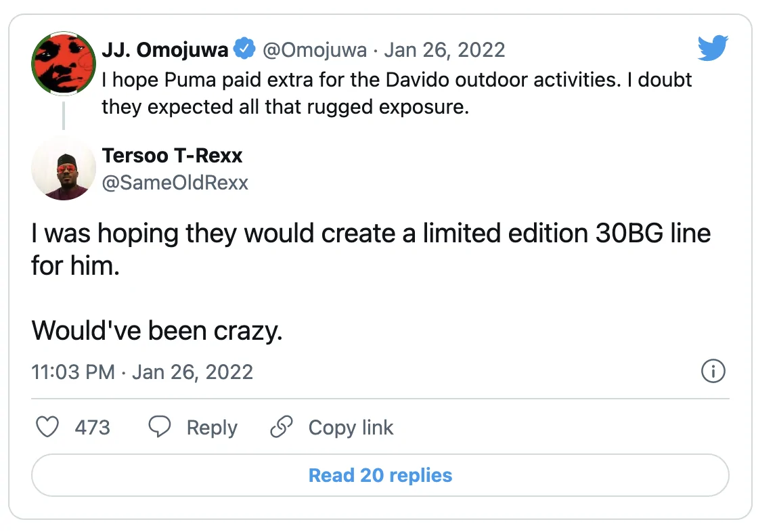Click the speech bubble reply icon
The width and height of the screenshot is (777, 532).
tap(160, 427)
